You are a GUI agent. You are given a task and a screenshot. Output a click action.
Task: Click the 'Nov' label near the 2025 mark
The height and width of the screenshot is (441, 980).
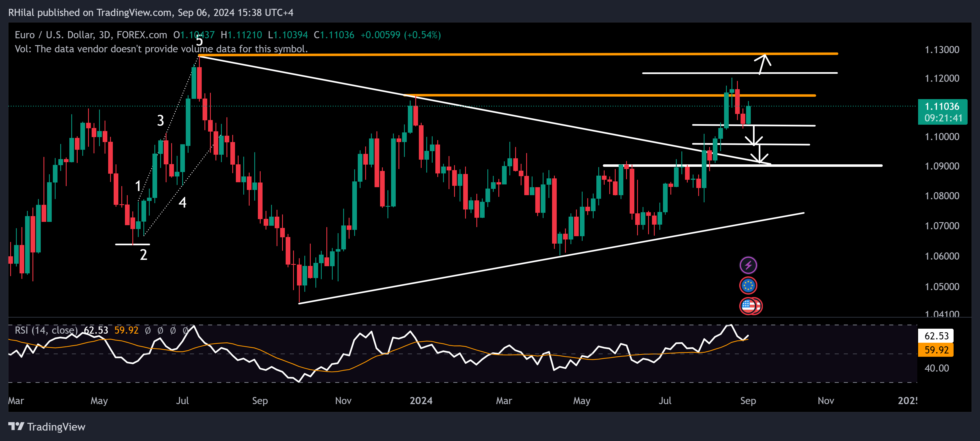coord(826,401)
